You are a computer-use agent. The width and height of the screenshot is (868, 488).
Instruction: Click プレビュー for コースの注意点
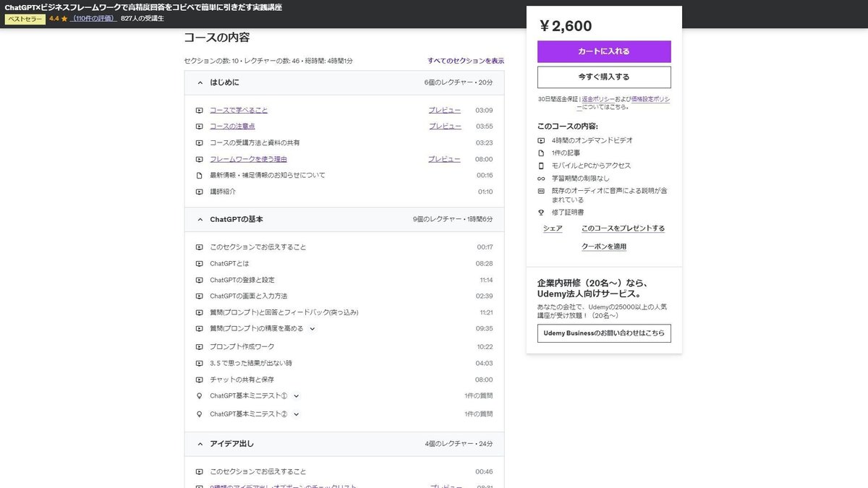pos(445,127)
